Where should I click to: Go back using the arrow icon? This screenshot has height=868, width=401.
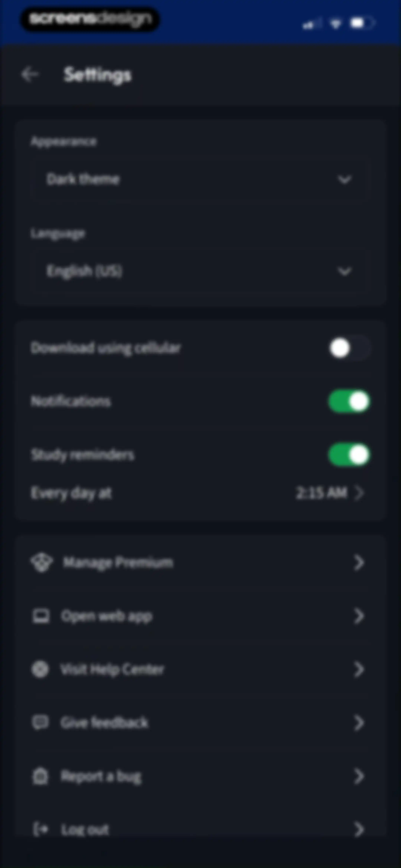pos(30,74)
